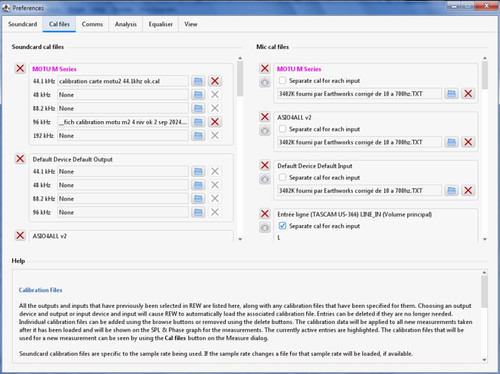This screenshot has height=374, width=500.
Task: Remove MOTU M Series mic cal file
Action: [x=468, y=94]
